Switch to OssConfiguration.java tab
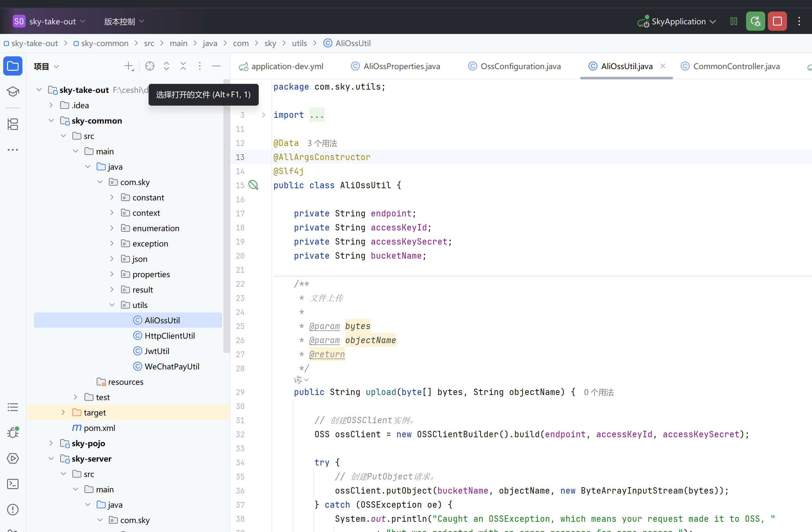This screenshot has height=532, width=812. pyautogui.click(x=515, y=66)
